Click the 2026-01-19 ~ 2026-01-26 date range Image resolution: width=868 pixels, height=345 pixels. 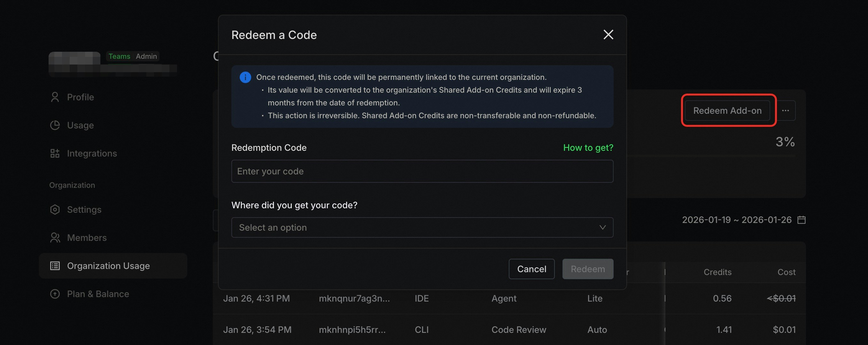tap(737, 220)
